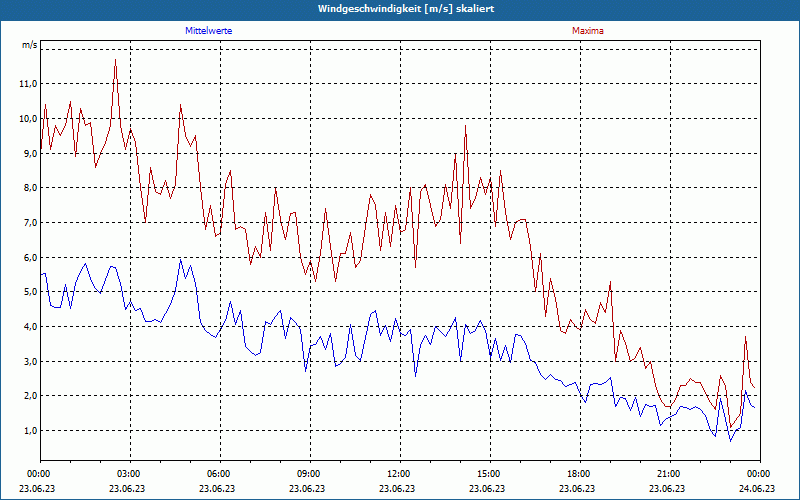Click the '03:00' time axis label
The image size is (800, 500).
click(x=127, y=474)
